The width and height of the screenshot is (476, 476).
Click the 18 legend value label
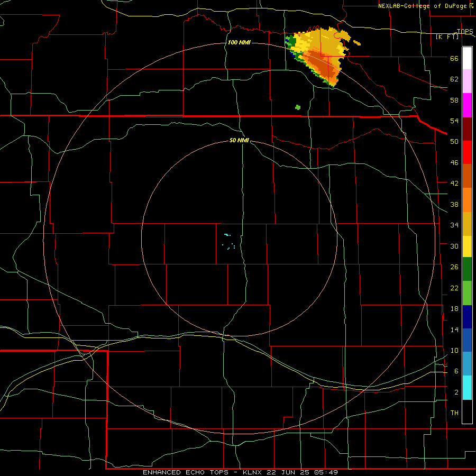click(x=454, y=309)
